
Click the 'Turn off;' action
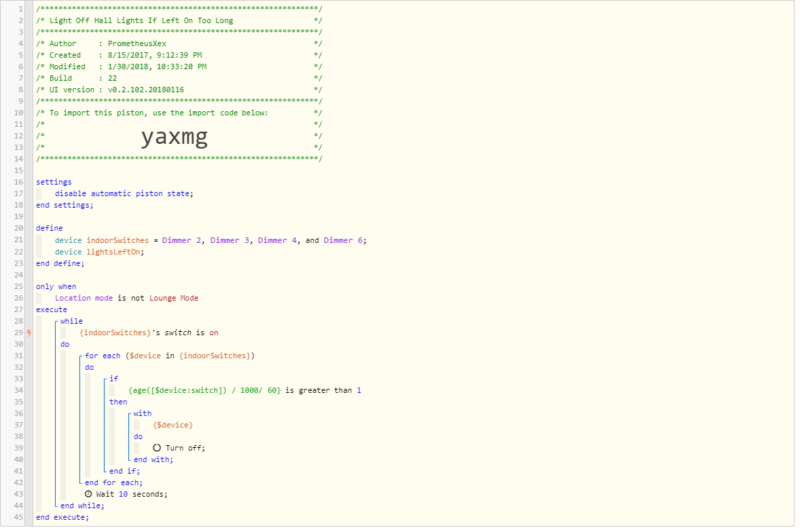[185, 449]
